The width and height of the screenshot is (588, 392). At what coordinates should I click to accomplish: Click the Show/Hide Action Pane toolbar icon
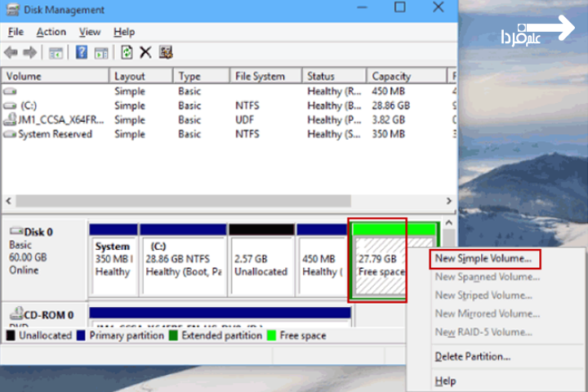pos(101,53)
